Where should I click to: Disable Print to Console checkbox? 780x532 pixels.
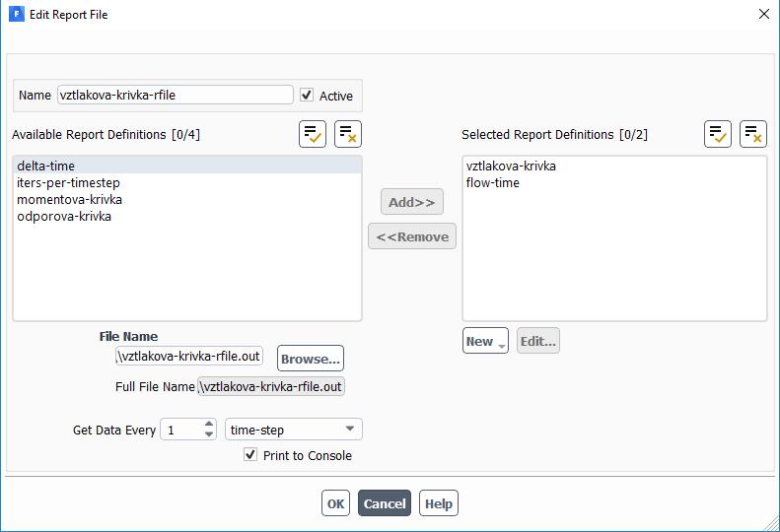click(250, 454)
